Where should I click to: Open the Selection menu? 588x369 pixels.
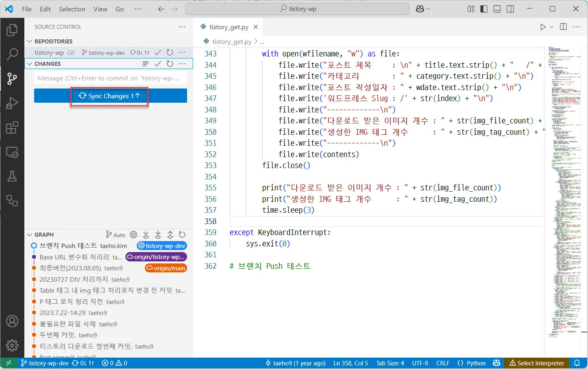[x=72, y=9]
